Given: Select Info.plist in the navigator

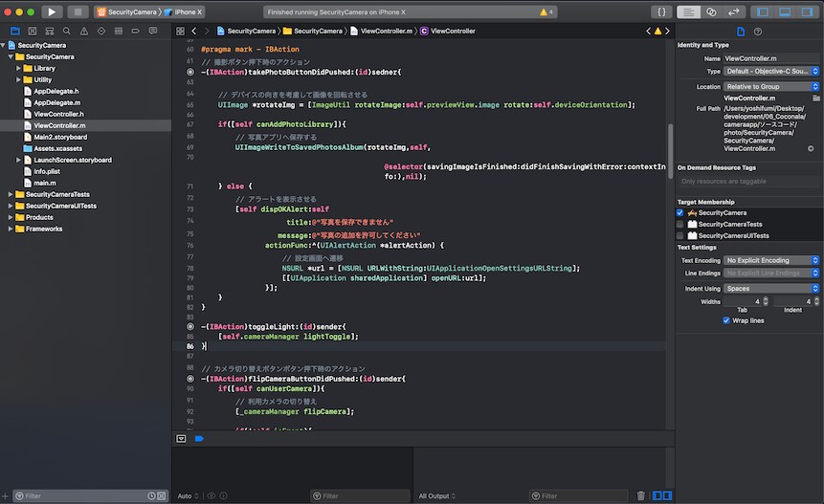Looking at the screenshot, I should point(47,172).
